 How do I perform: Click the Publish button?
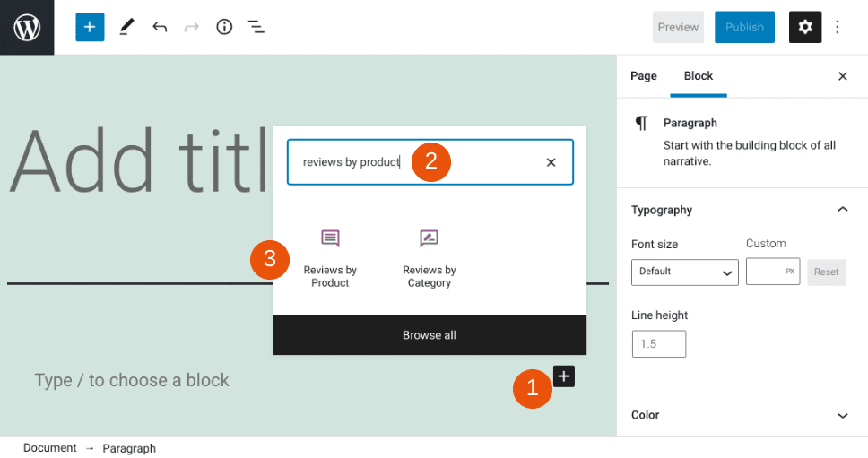pyautogui.click(x=743, y=27)
